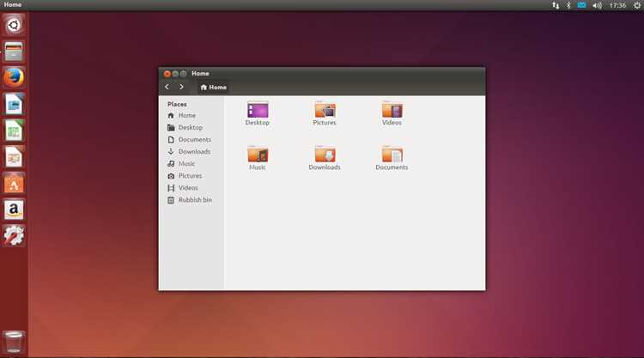
Task: Minimize the Home window
Action: 175,74
